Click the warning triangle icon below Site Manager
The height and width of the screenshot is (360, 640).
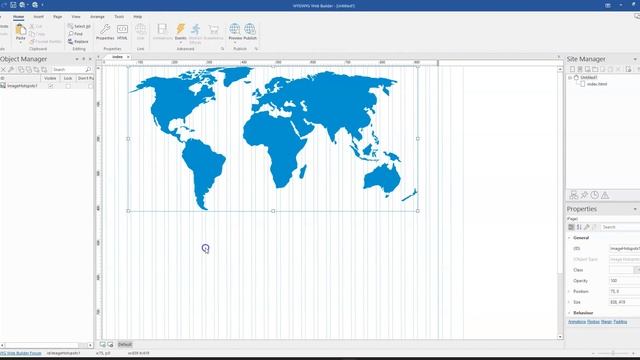(605, 195)
